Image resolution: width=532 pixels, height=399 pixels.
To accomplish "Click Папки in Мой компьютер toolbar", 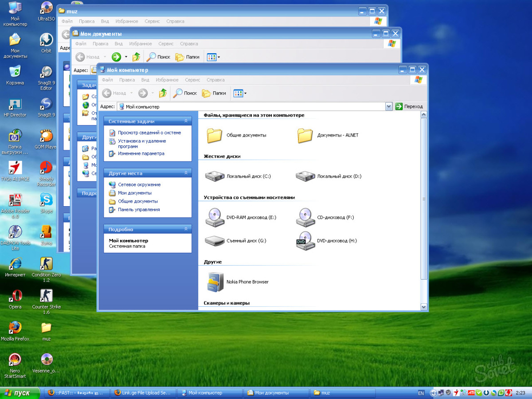I will tap(214, 93).
